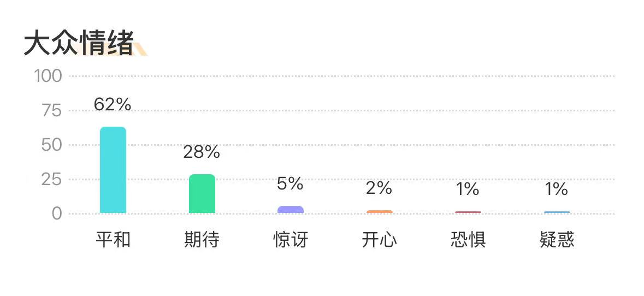Click the 100 y-axis label
The width and height of the screenshot is (644, 296).
49,76
